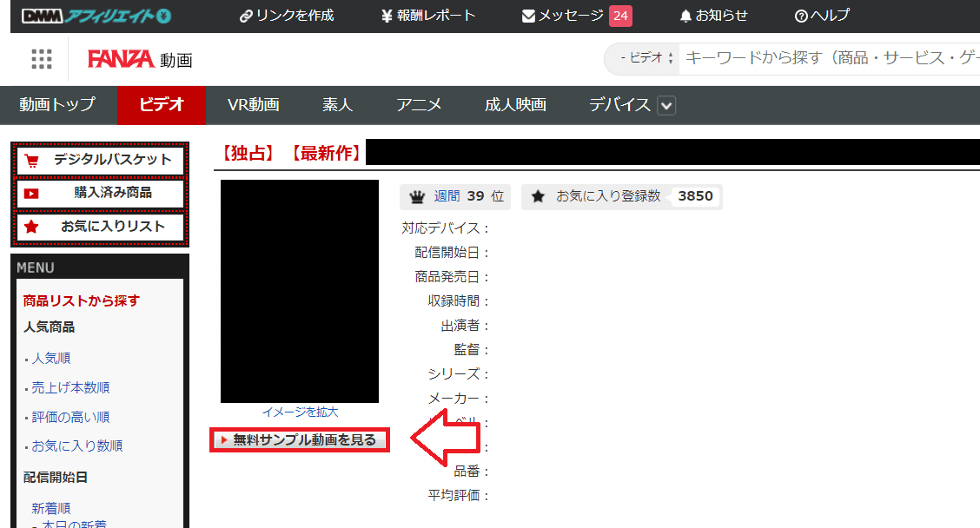Screen dimensions: 980x528
Task: Switch to the アニメ tab
Action: (420, 105)
